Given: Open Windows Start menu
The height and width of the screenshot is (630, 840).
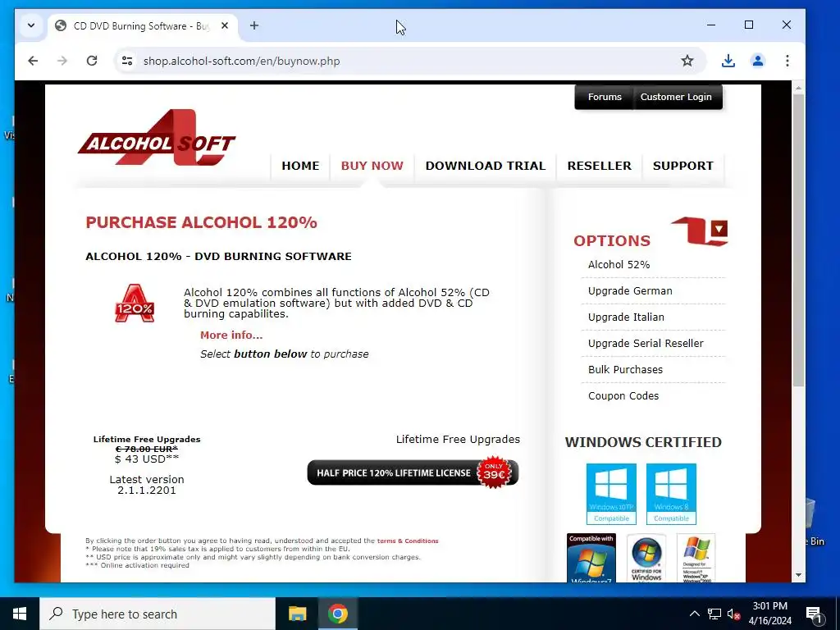Looking at the screenshot, I should point(20,614).
